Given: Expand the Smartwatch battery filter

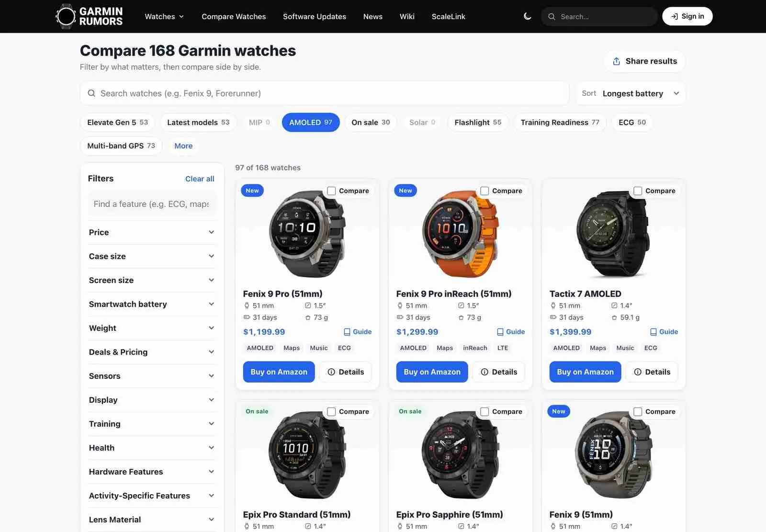Looking at the screenshot, I should [152, 304].
